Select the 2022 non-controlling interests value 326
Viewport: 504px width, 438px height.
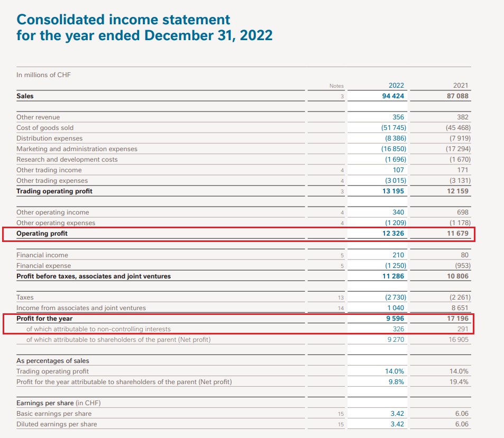point(398,329)
